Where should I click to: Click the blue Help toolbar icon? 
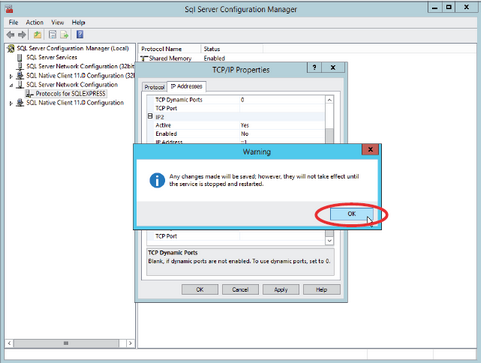click(80, 34)
